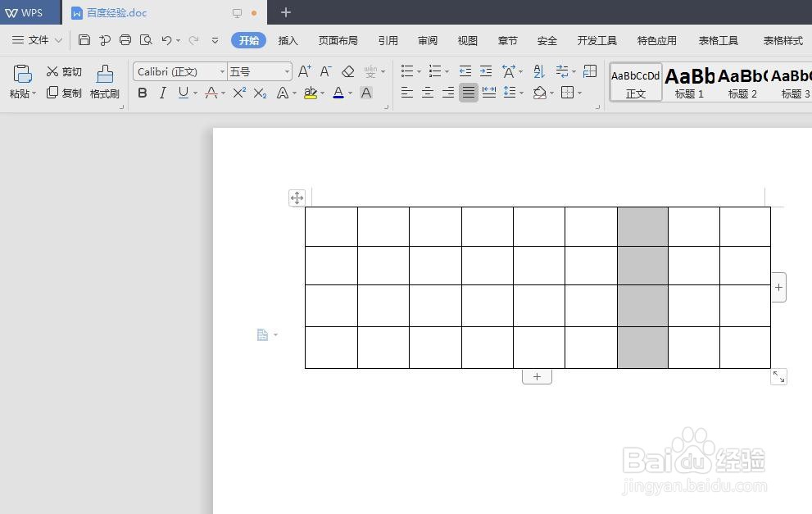Click the sort A-Z icon
Viewport: 812px width, 514px height.
[539, 71]
